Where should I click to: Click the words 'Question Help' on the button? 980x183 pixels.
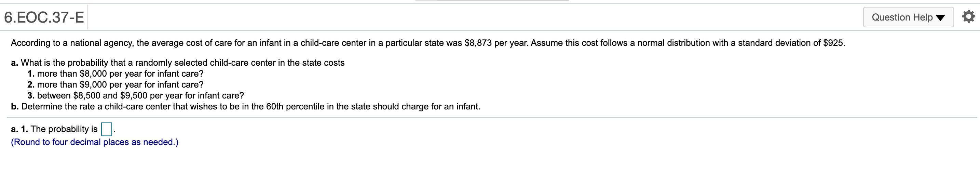(x=902, y=17)
